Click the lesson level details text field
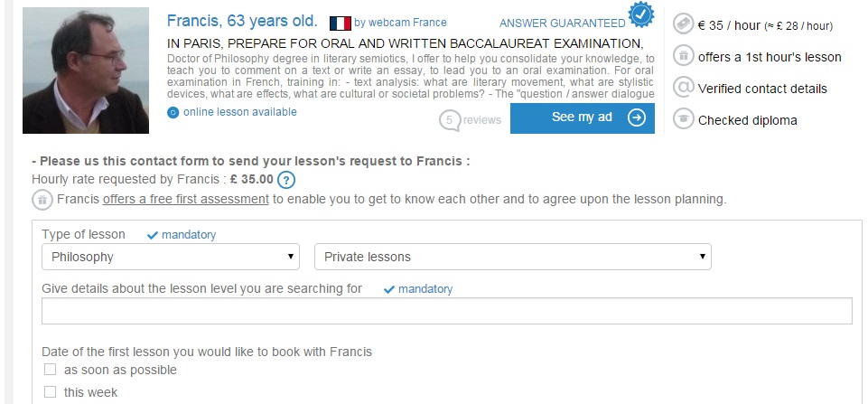Image resolution: width=868 pixels, height=404 pixels. pyautogui.click(x=447, y=312)
